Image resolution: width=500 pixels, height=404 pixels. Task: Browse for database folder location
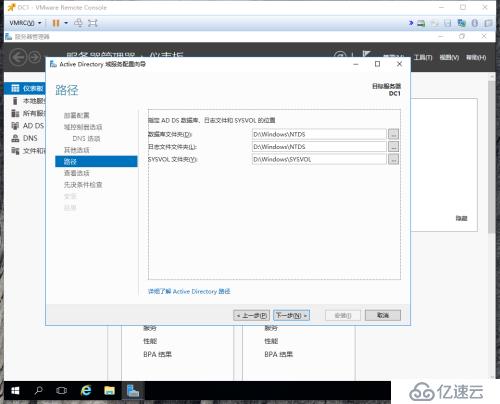(393, 134)
